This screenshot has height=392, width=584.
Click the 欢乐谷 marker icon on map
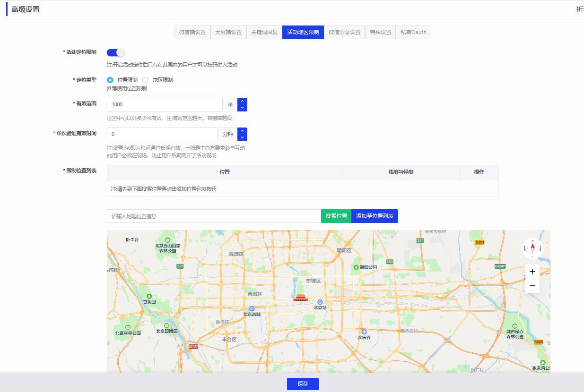click(x=364, y=332)
